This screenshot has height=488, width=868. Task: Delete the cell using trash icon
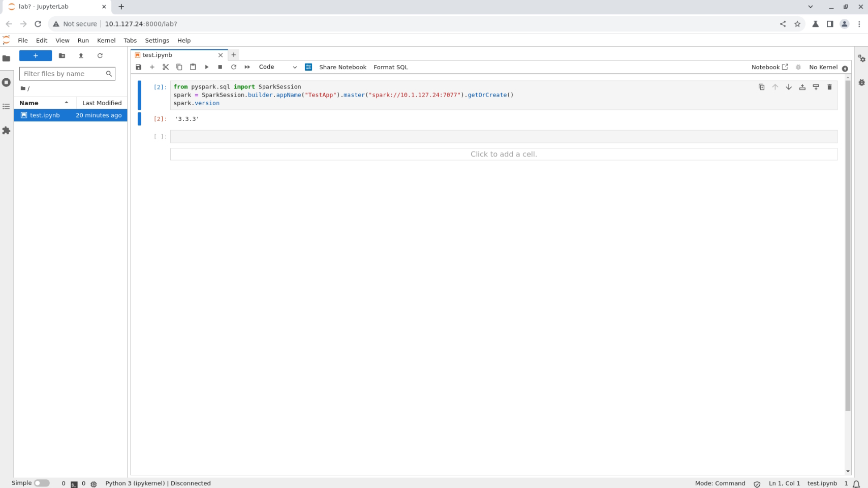tap(830, 87)
